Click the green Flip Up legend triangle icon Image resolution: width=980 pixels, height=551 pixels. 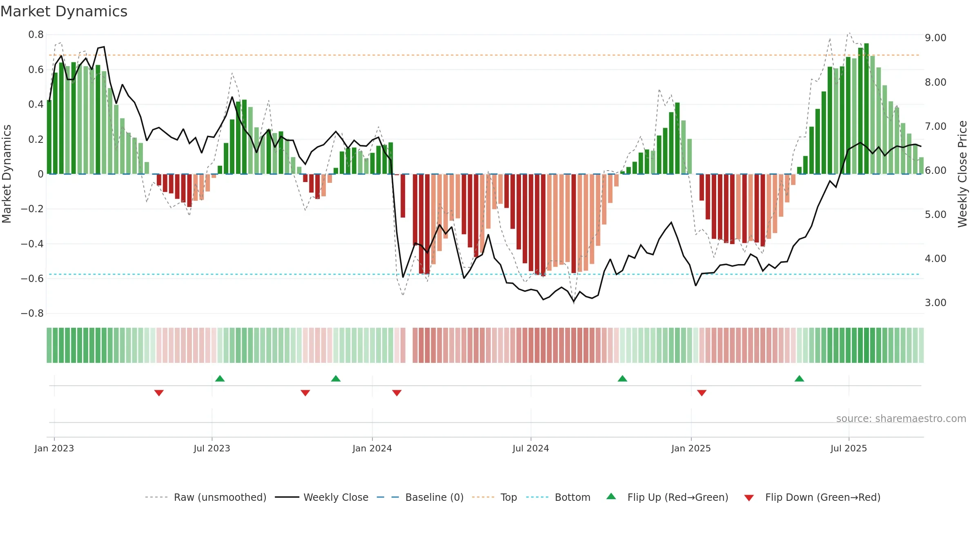pyautogui.click(x=611, y=496)
